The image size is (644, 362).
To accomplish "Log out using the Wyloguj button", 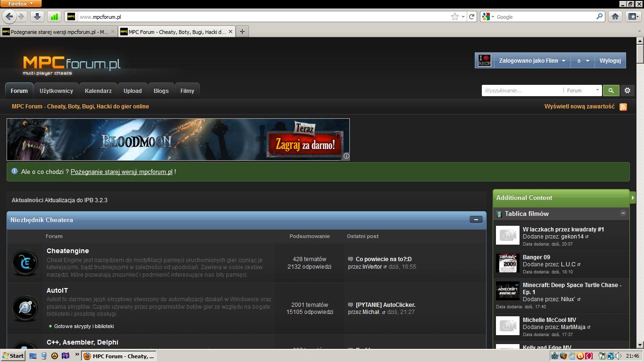I will point(610,61).
